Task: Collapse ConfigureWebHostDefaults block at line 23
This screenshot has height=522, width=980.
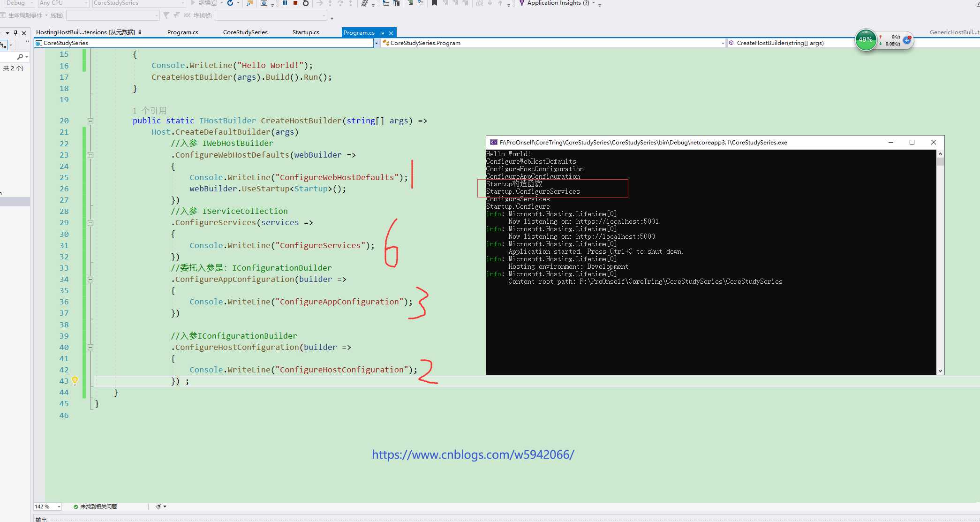Action: (90, 155)
